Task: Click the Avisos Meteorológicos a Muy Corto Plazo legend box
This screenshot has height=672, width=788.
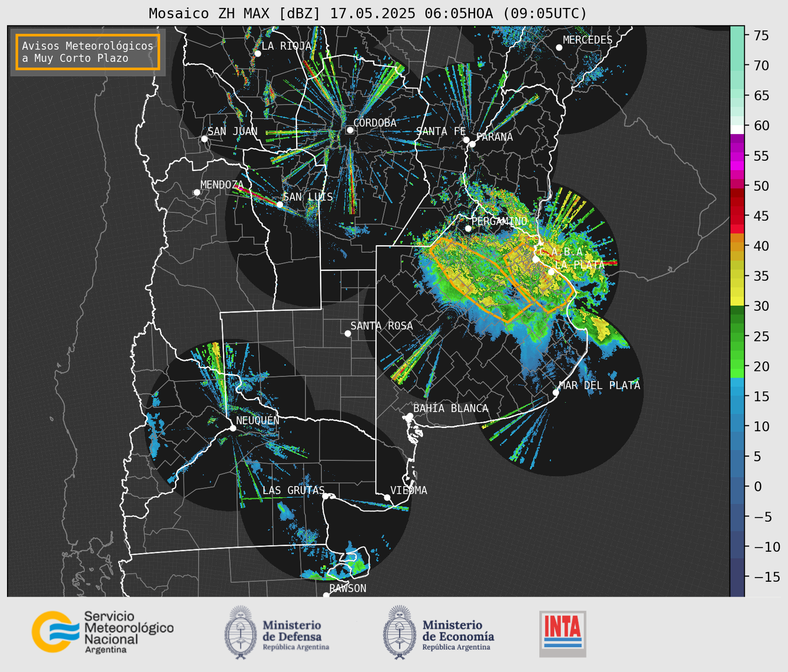Action: pyautogui.click(x=88, y=51)
